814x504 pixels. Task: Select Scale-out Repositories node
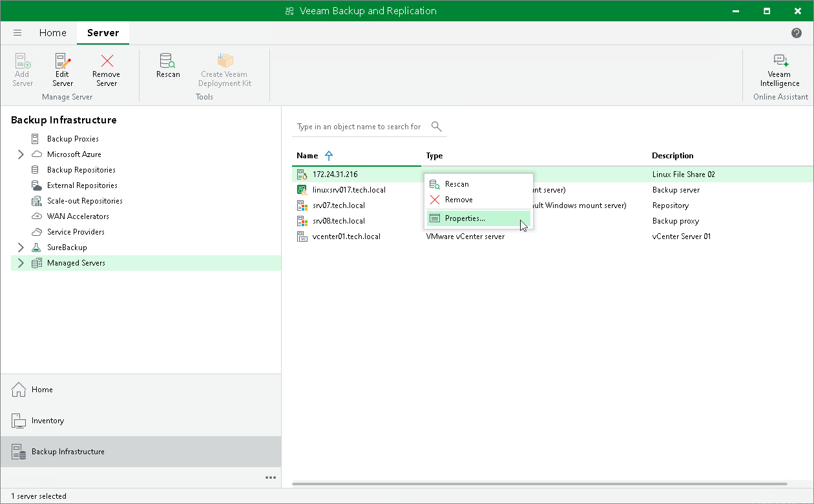[85, 201]
